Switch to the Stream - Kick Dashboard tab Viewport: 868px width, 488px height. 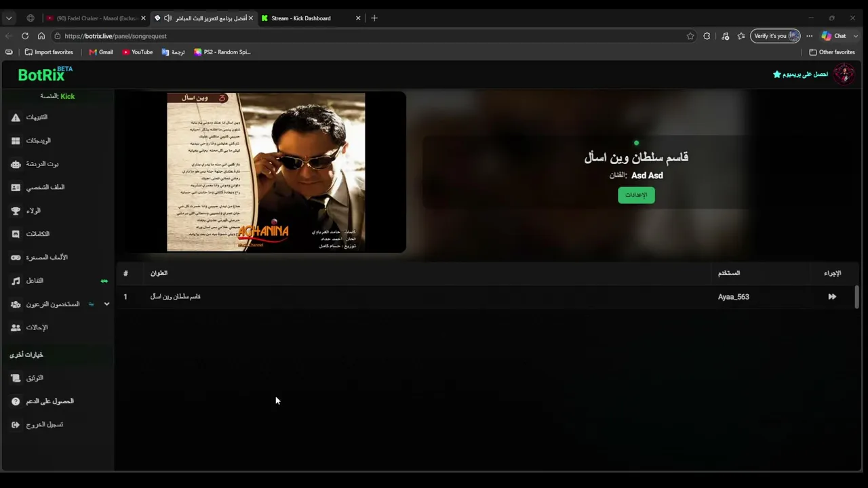(x=311, y=18)
